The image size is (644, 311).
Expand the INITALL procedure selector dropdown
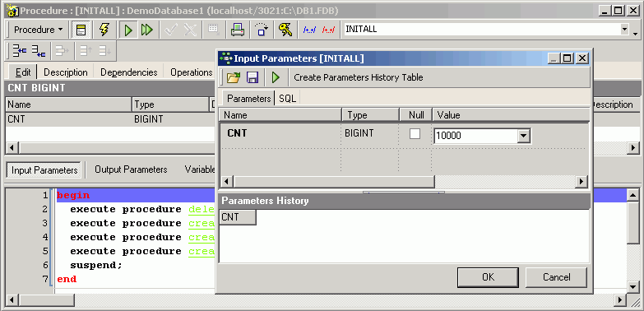[625, 30]
